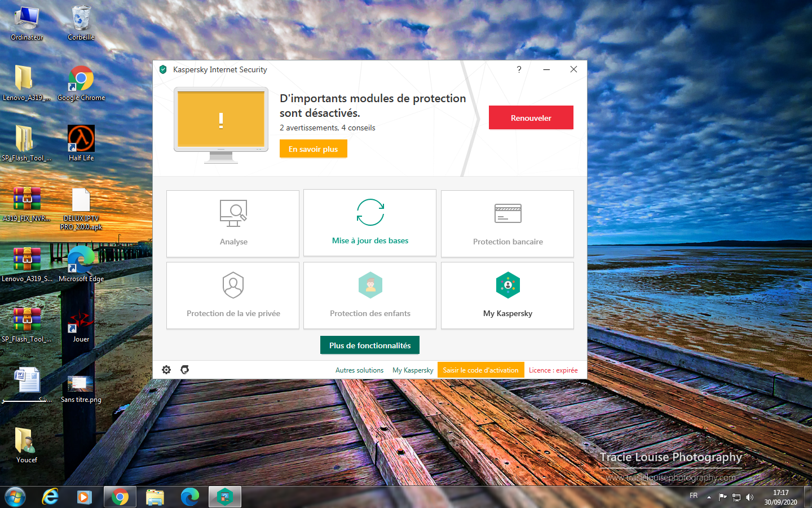Click the Licence : expirée link
This screenshot has width=812, height=508.
pos(553,370)
